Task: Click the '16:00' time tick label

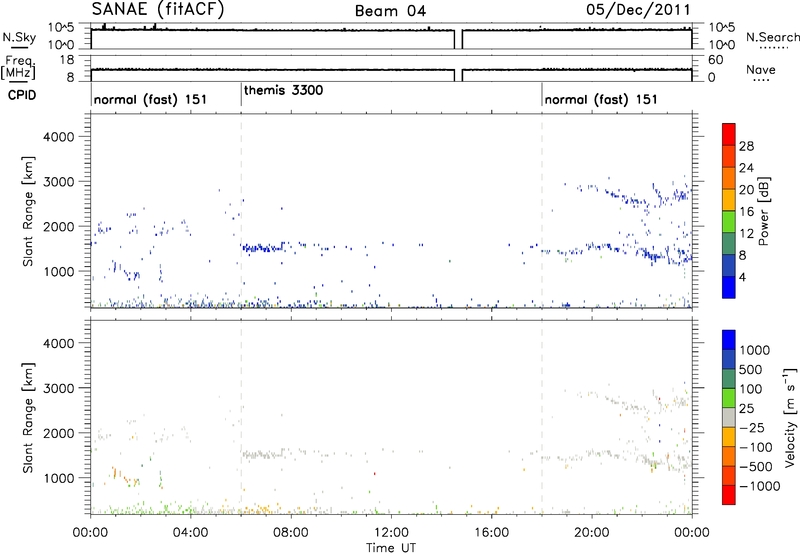Action: click(491, 533)
